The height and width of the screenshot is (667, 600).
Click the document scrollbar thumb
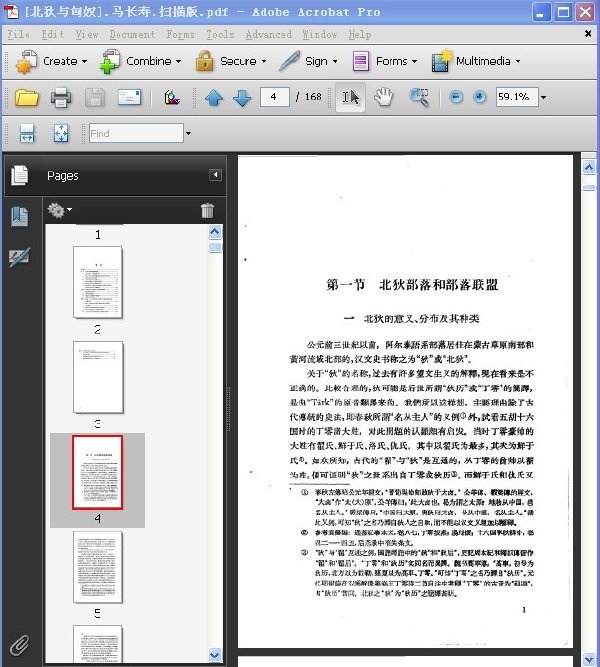(589, 188)
